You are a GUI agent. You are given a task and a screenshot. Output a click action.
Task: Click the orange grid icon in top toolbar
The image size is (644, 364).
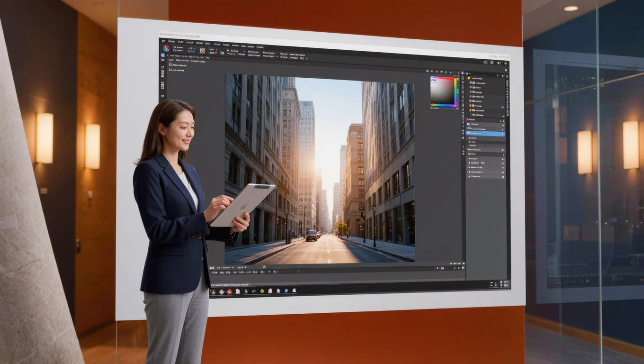click(202, 50)
